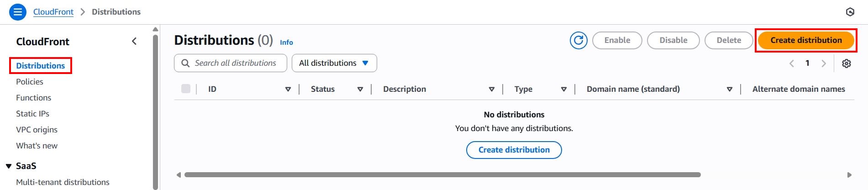Sort by the ID column arrow

[288, 89]
